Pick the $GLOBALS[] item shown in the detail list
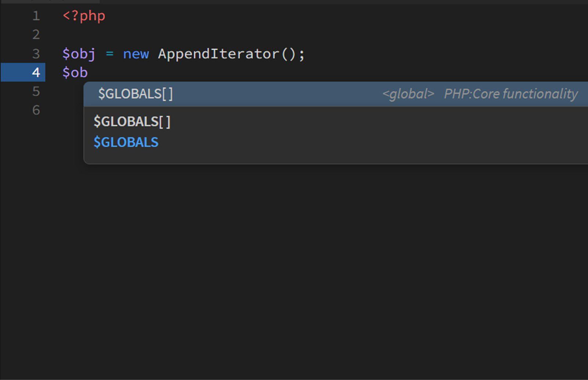This screenshot has height=380, width=588. pos(132,121)
